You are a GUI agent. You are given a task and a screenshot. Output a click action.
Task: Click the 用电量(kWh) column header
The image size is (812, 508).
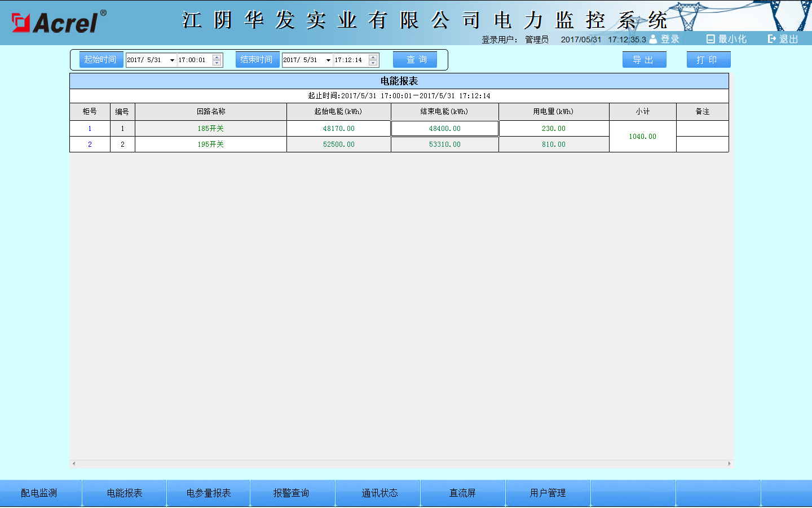(554, 112)
